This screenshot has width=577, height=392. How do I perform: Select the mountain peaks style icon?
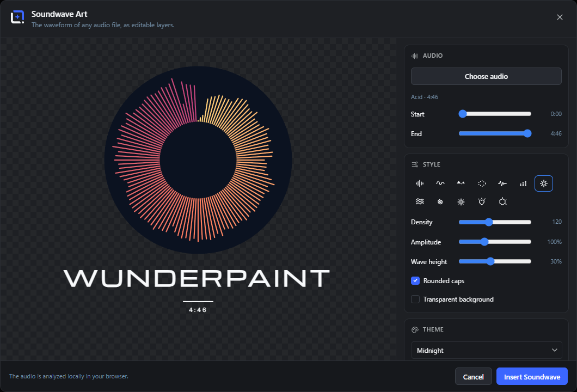pyautogui.click(x=461, y=183)
